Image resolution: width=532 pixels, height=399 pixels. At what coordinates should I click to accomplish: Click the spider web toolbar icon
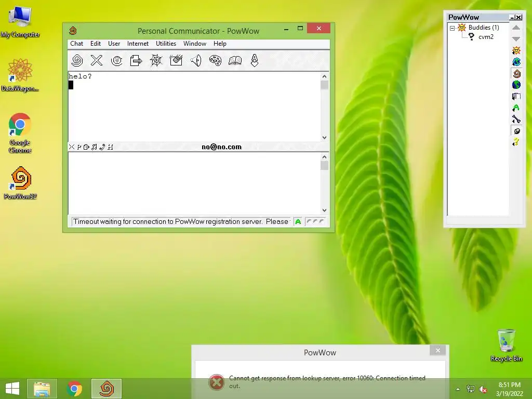point(156,60)
